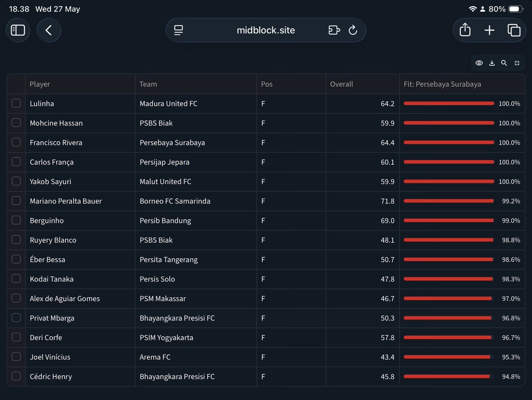Click Lulinha's 100.0% fit progress bar
The height and width of the screenshot is (400, 532).
(449, 103)
